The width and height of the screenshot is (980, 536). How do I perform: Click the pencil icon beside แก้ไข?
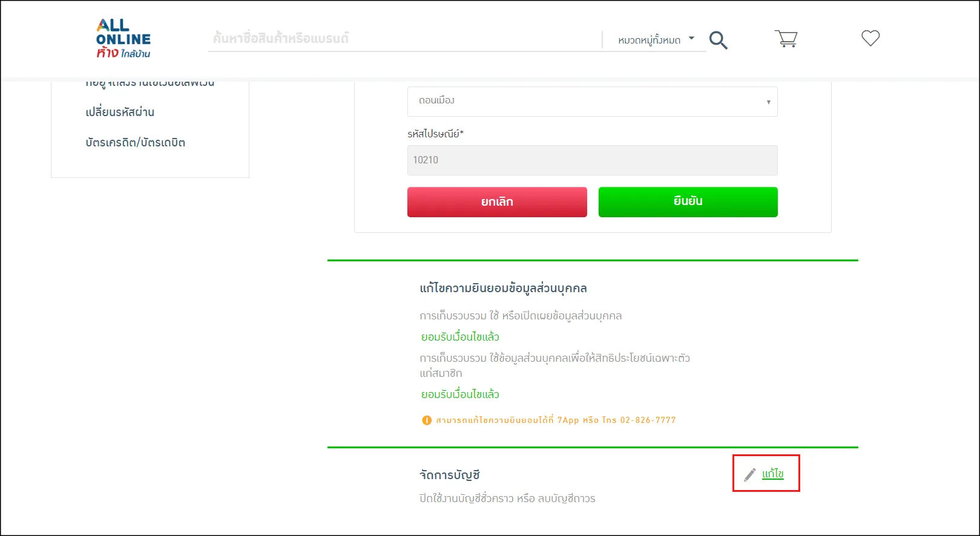click(750, 474)
